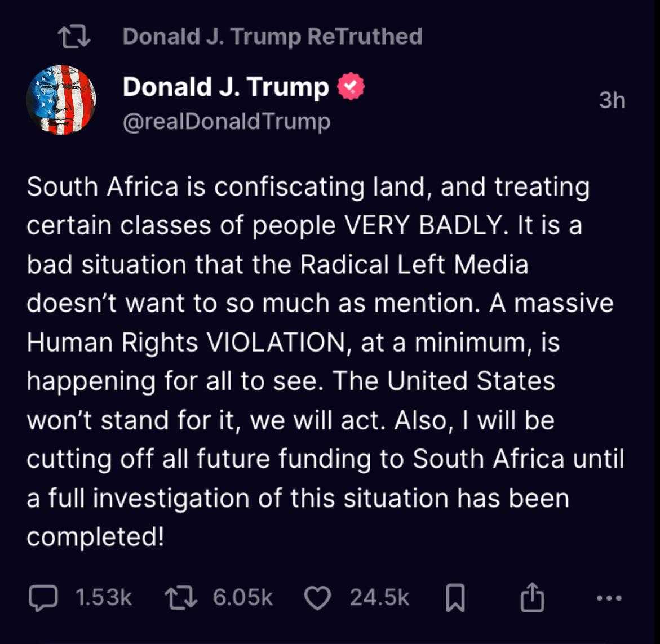Click the words "VERY BADLY" in the post

[423, 226]
